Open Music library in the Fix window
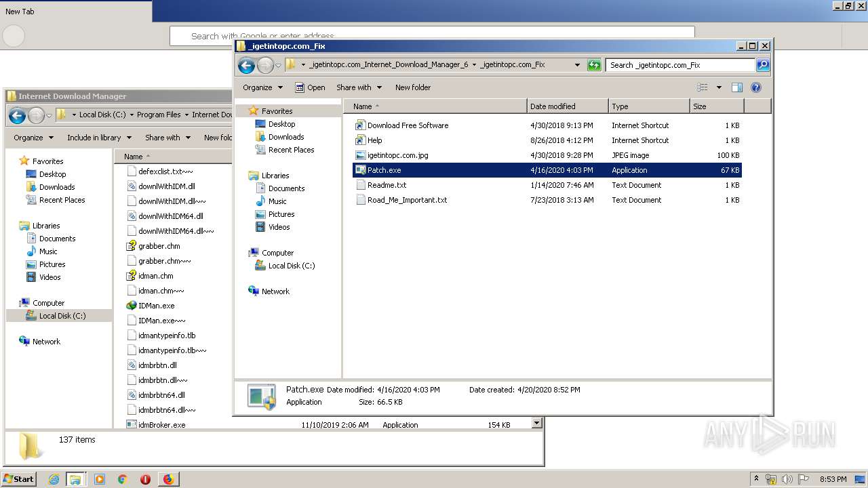The height and width of the screenshot is (488, 868). [277, 201]
